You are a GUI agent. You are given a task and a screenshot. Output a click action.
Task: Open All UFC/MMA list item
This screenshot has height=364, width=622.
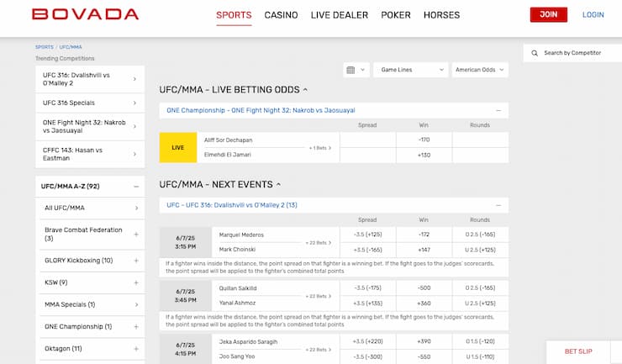(92, 208)
